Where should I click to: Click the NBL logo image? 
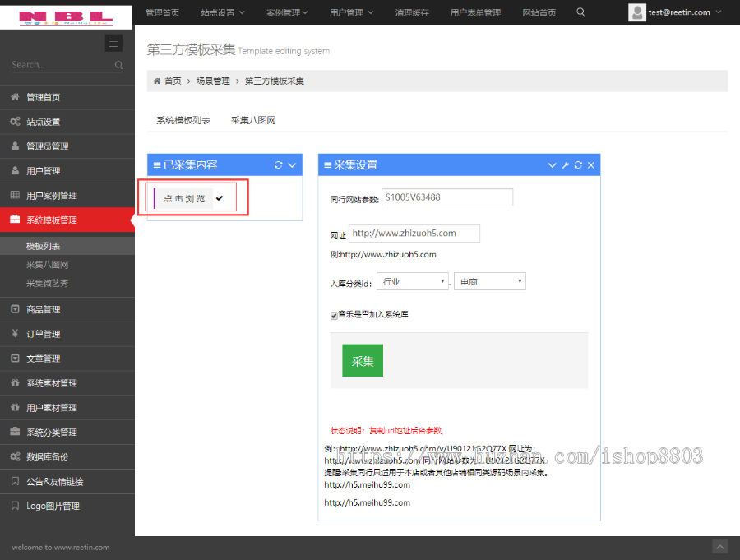[66, 16]
